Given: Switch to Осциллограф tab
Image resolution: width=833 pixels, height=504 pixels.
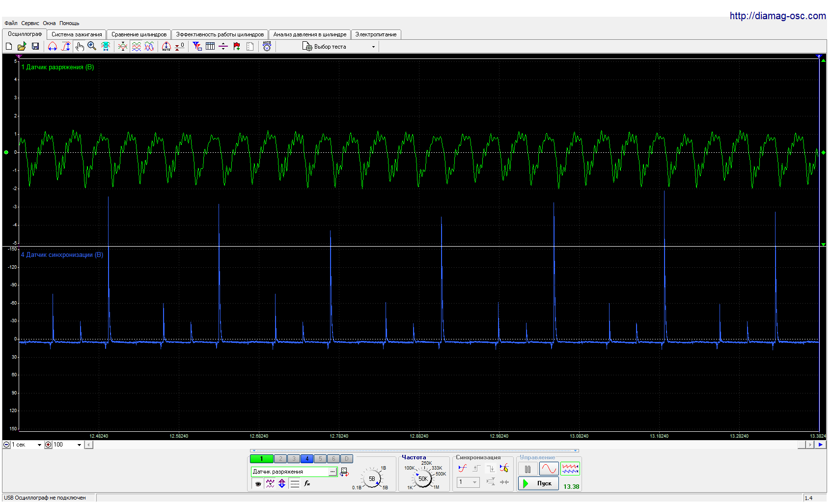Looking at the screenshot, I should 25,34.
